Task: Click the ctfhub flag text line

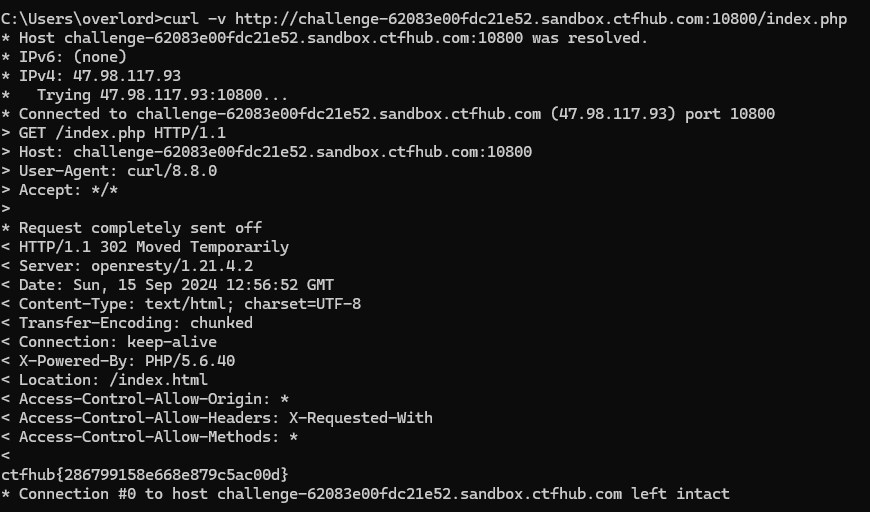Action: point(145,474)
